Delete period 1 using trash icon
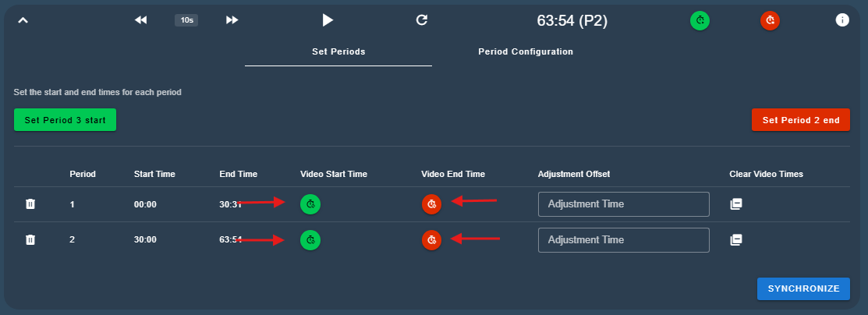The image size is (868, 315). point(30,204)
